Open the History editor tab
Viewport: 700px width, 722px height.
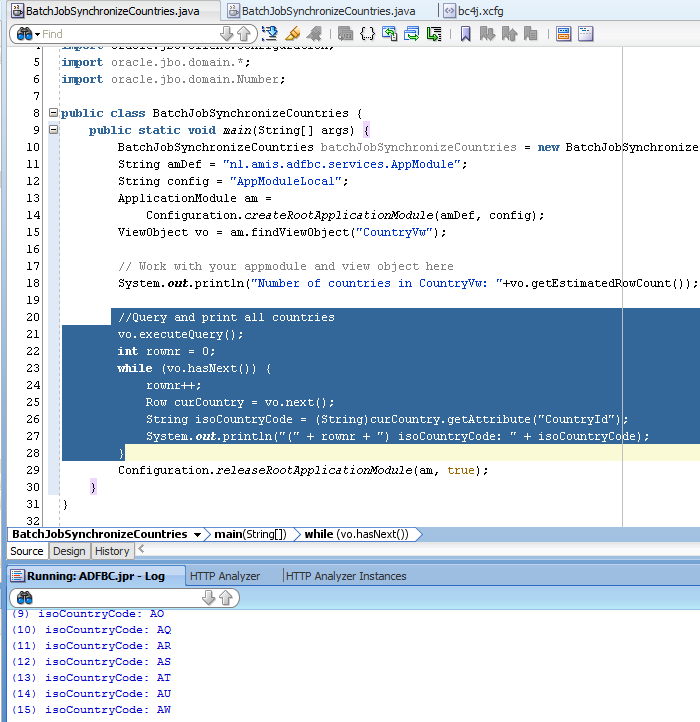[x=112, y=551]
